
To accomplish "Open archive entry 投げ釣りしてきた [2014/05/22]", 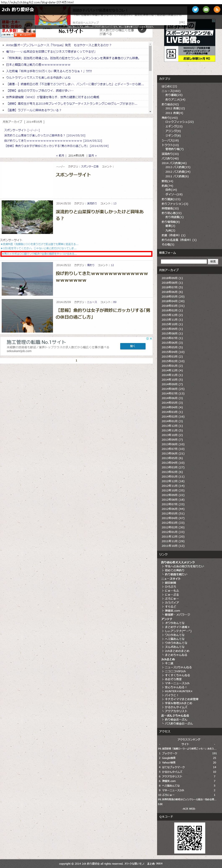I will click(53, 141).
